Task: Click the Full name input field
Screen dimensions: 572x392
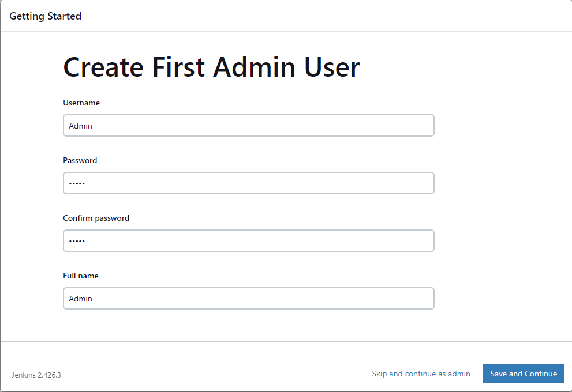Action: pos(248,298)
